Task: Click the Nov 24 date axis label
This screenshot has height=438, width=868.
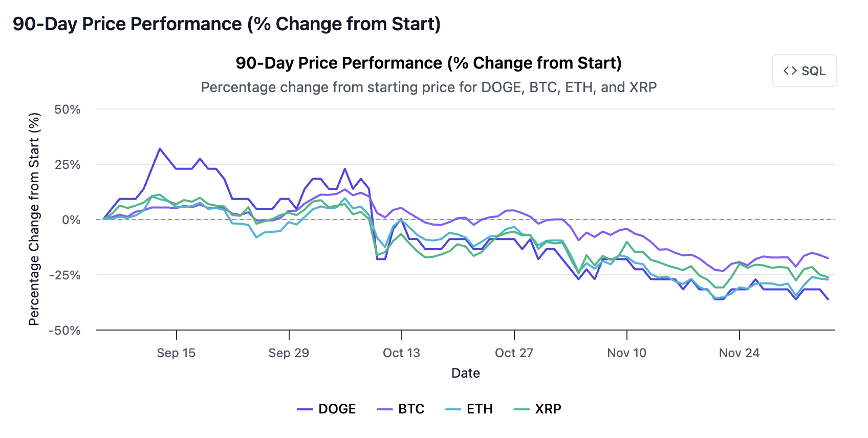Action: (x=739, y=353)
